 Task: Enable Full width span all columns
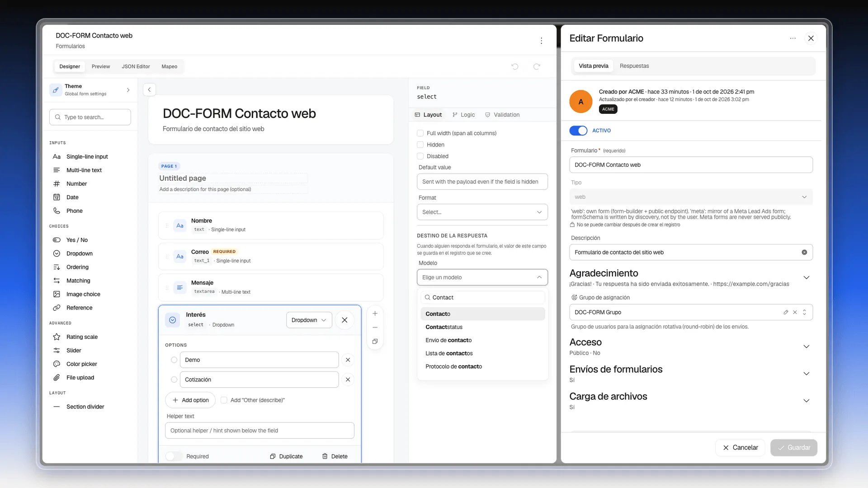click(420, 133)
